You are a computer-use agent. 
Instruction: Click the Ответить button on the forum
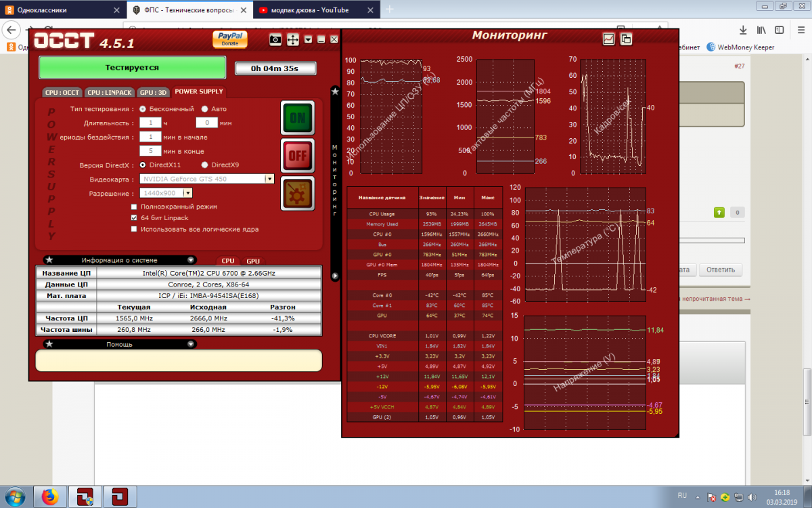pyautogui.click(x=720, y=270)
